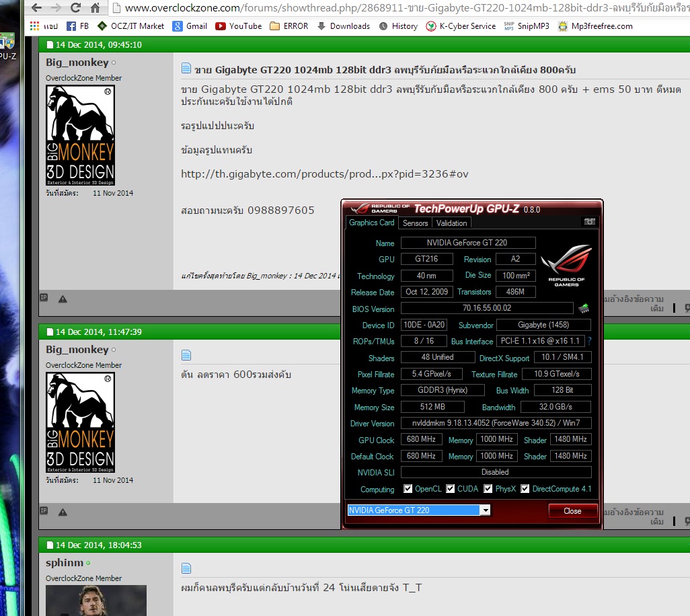Click the post icon beside the thread title
Screen dimensions: 690x616
(186, 68)
